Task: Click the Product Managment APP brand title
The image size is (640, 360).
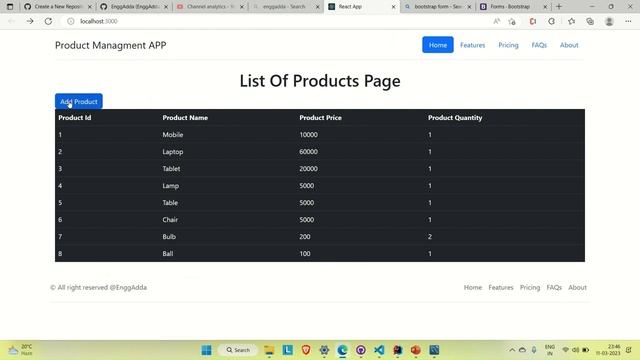Action: tap(111, 45)
